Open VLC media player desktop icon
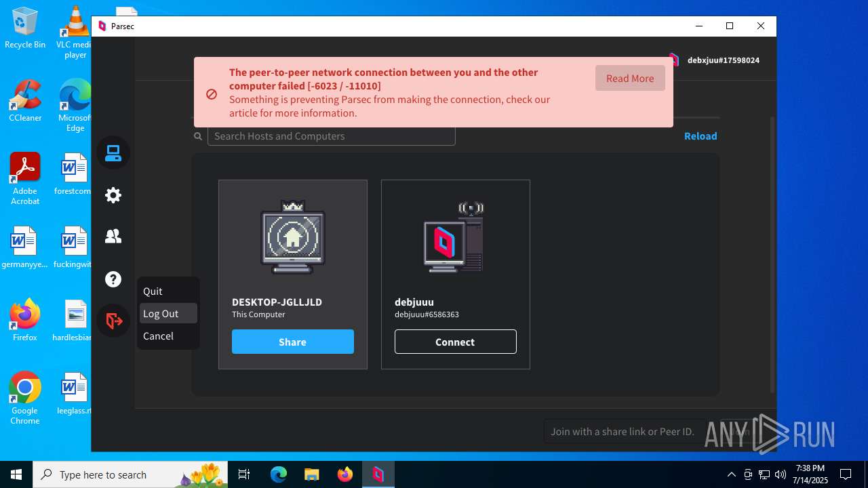Screen dimensions: 868x488 [75, 33]
